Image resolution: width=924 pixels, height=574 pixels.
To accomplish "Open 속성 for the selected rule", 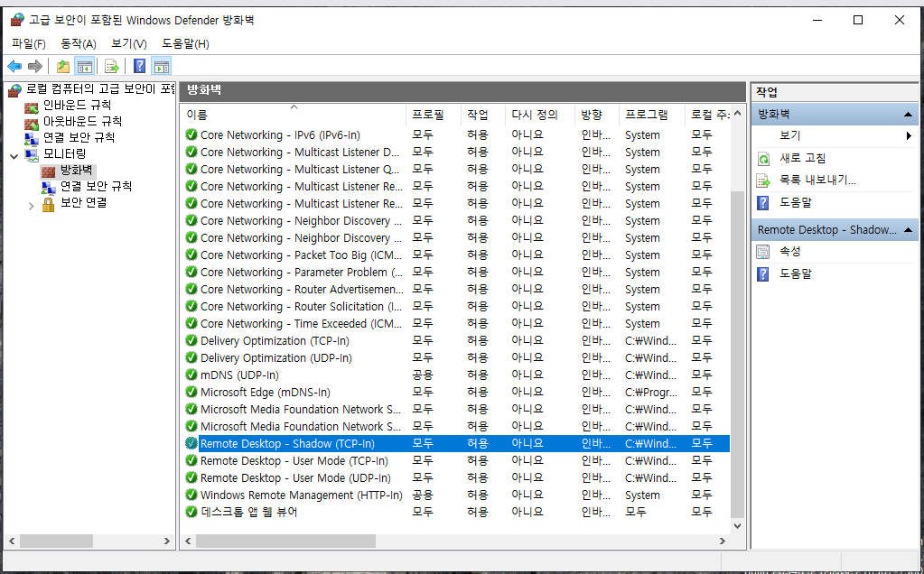I will (x=789, y=252).
